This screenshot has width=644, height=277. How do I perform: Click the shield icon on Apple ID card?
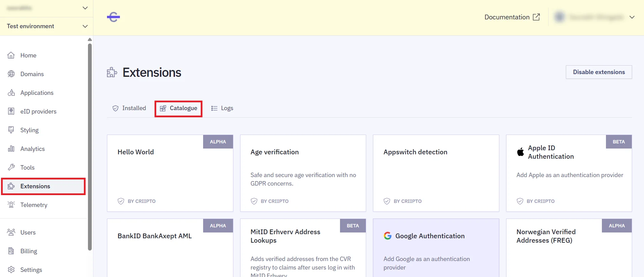tap(520, 201)
